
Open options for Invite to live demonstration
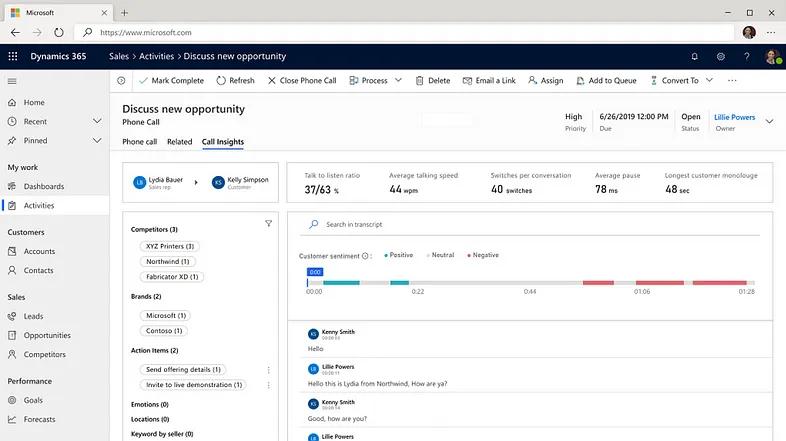[x=269, y=385]
